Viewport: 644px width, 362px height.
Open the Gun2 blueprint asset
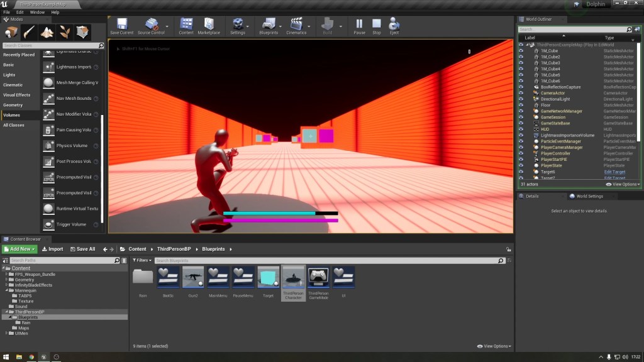click(x=192, y=277)
